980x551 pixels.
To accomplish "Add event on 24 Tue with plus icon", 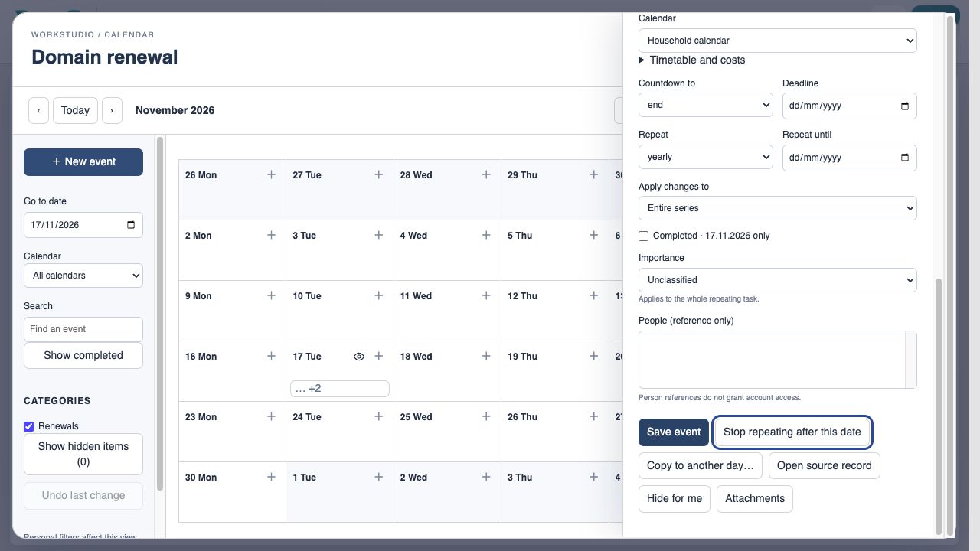I will (378, 417).
